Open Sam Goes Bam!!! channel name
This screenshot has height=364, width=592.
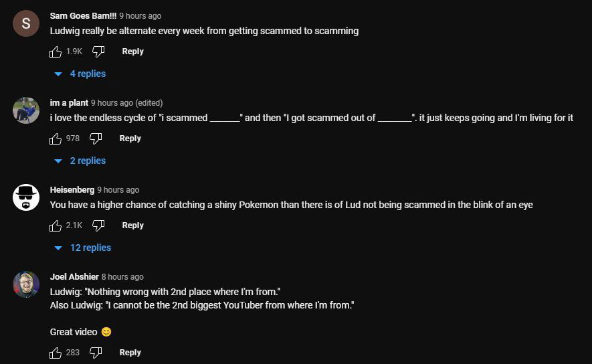point(83,16)
